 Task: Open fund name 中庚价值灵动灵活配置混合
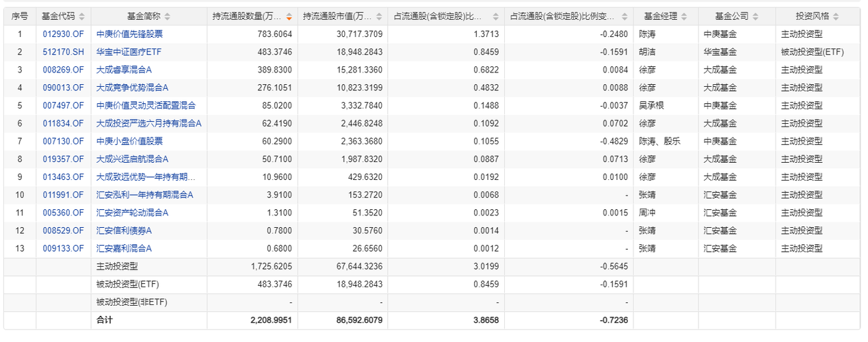(146, 105)
